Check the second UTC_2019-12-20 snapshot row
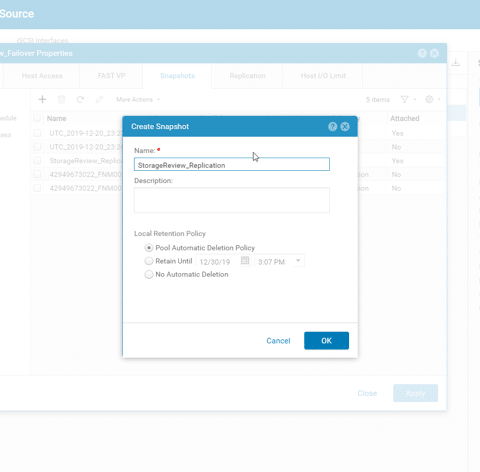Image resolution: width=480 pixels, height=472 pixels. click(37, 147)
